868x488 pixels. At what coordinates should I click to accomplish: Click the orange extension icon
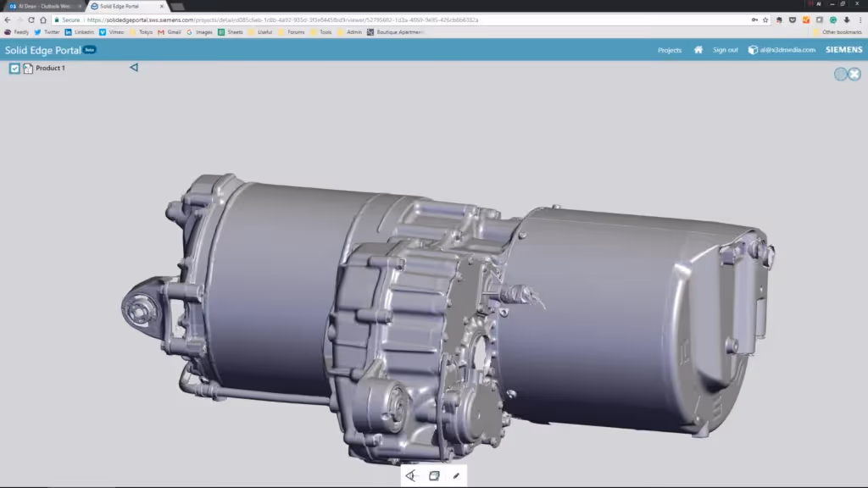pos(806,20)
